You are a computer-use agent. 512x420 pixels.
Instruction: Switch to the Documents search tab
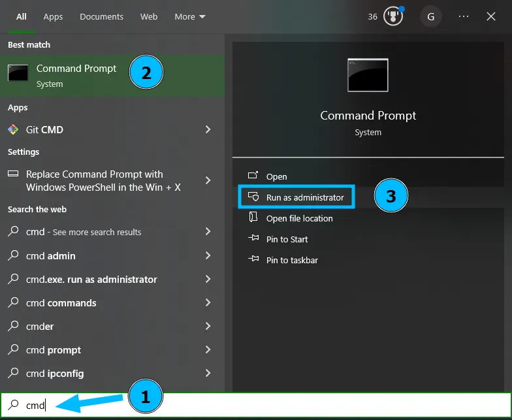point(102,17)
